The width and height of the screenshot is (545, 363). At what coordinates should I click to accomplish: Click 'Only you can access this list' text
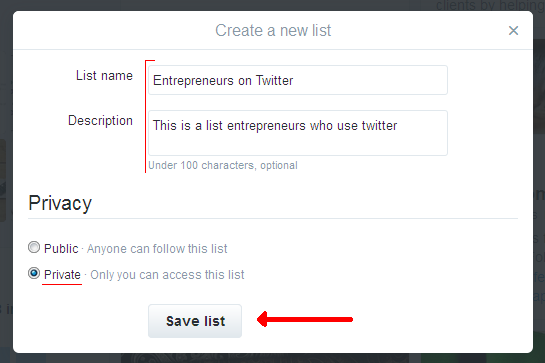(167, 275)
